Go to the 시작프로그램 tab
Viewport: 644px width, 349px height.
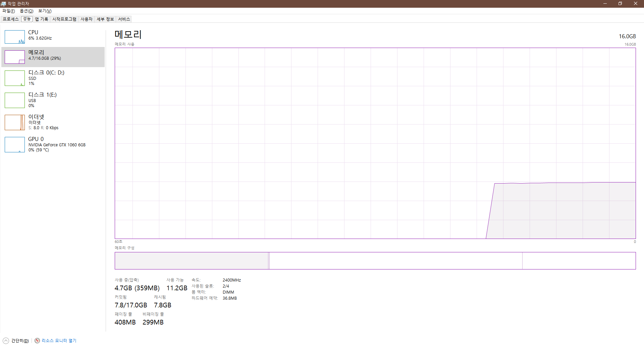pyautogui.click(x=64, y=19)
